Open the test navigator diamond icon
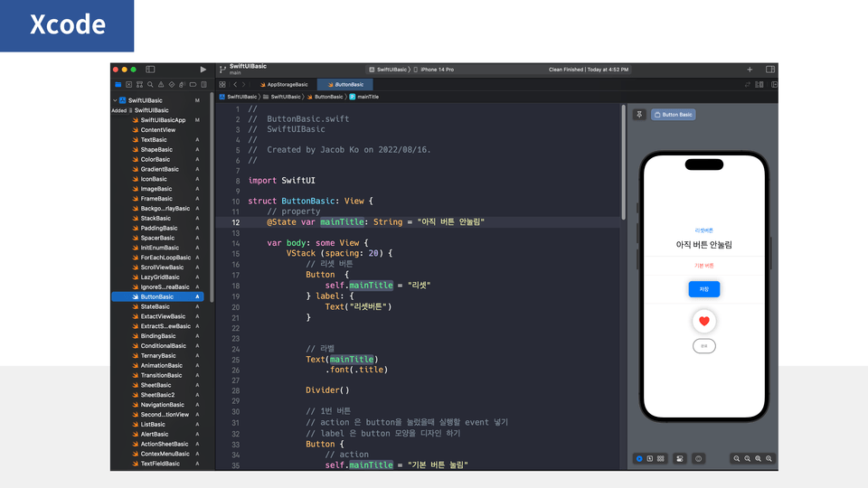Image resolution: width=868 pixels, height=488 pixels. tap(172, 85)
